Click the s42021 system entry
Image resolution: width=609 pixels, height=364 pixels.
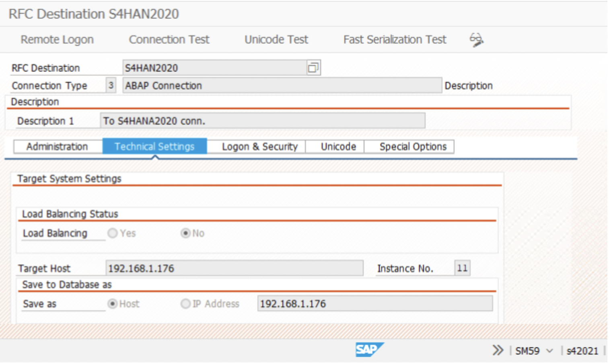coord(582,351)
